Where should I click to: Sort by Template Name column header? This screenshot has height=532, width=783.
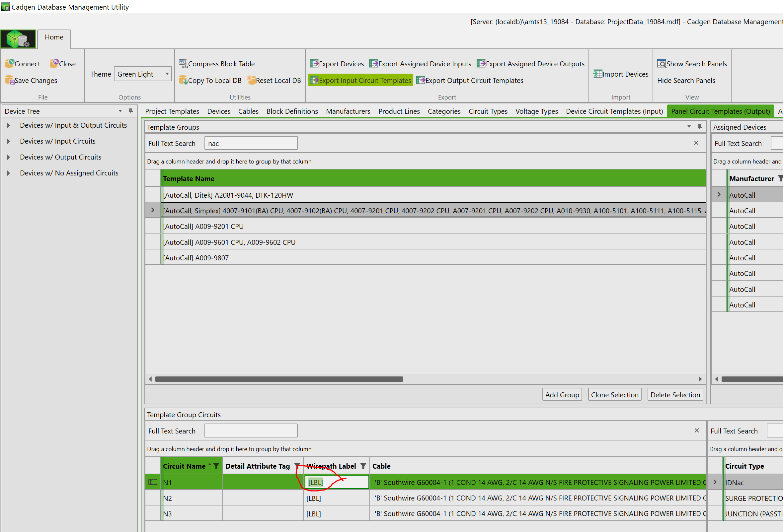pos(433,178)
